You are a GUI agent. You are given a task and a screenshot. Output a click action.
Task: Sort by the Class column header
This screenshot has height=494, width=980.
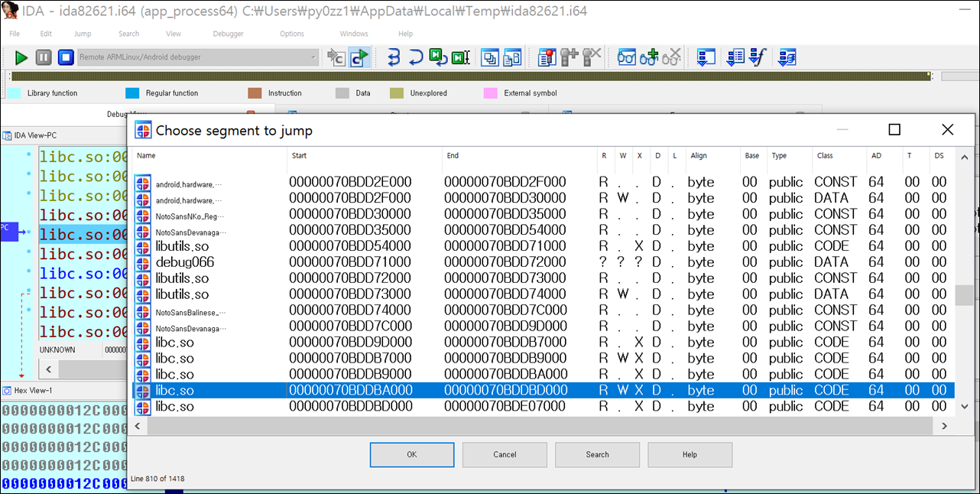point(839,156)
